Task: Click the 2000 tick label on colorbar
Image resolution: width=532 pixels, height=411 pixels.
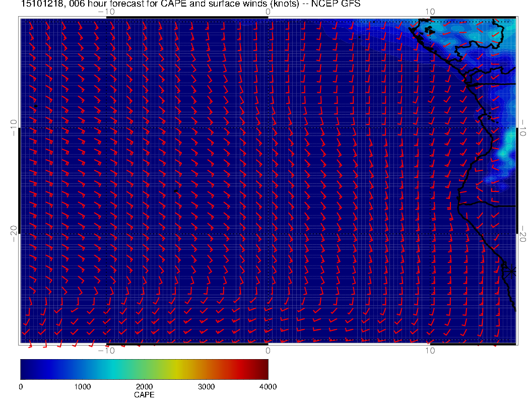Action: 144,386
